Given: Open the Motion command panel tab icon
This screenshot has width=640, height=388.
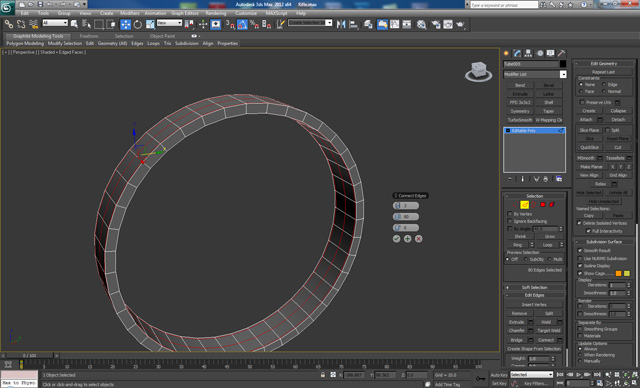Looking at the screenshot, I should (x=540, y=53).
